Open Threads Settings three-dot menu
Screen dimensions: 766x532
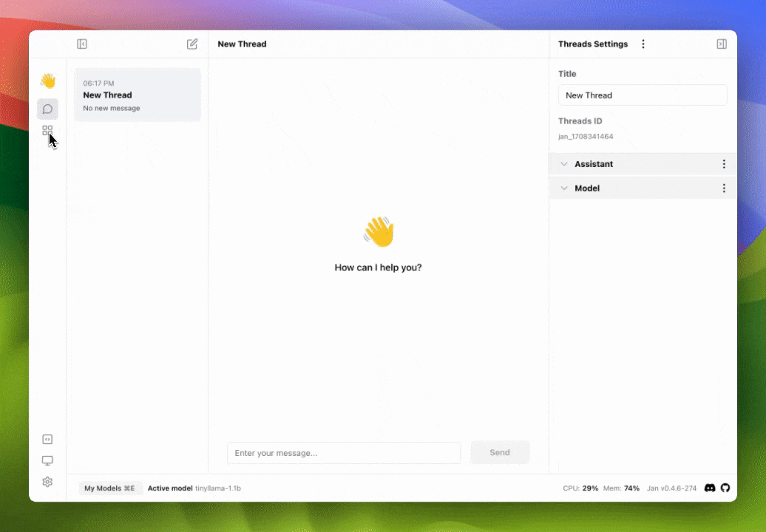[x=643, y=44]
